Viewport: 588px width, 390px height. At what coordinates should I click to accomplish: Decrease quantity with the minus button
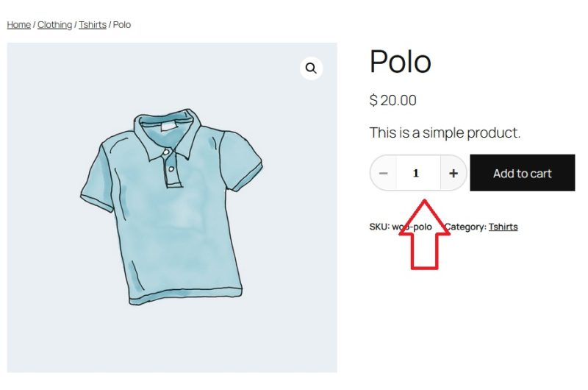pos(383,174)
